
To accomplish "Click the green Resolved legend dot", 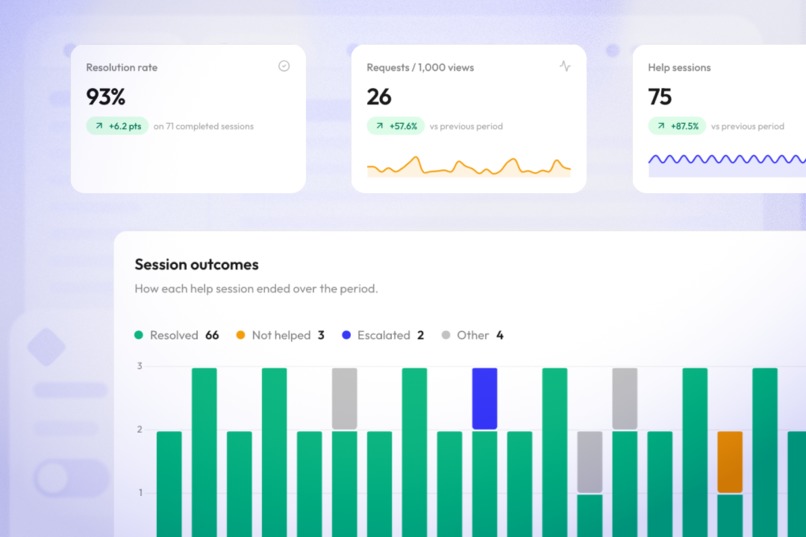I will point(138,335).
